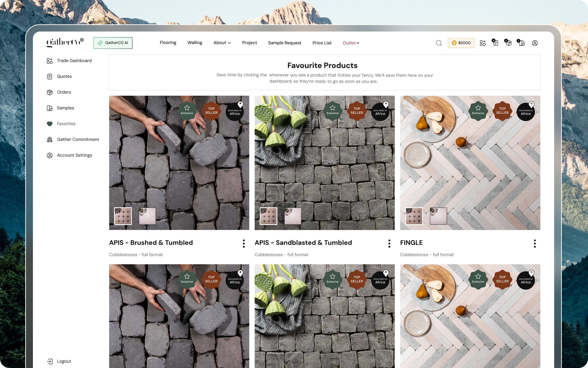Click the Gather Commitment badge icon

pyautogui.click(x=50, y=139)
